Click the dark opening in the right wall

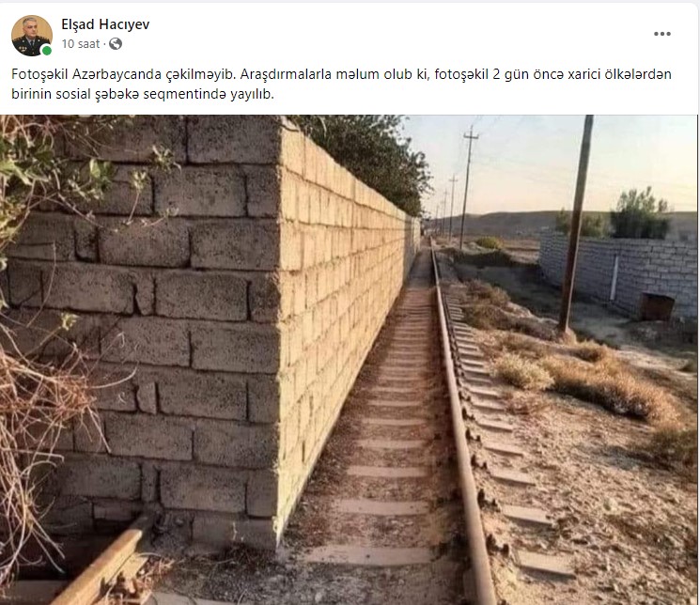[657, 307]
